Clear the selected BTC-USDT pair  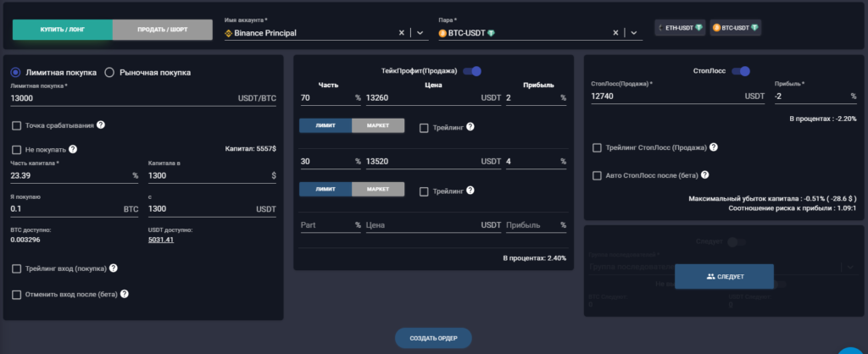pos(616,33)
